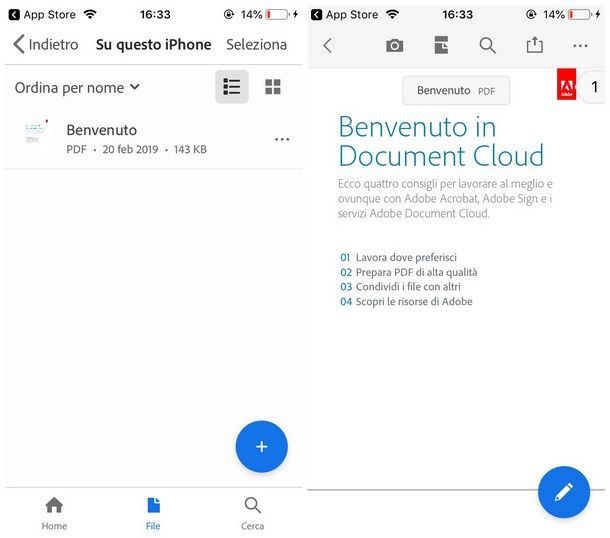The width and height of the screenshot is (610, 538).
Task: Open the view mode settings icon
Action: tap(441, 45)
